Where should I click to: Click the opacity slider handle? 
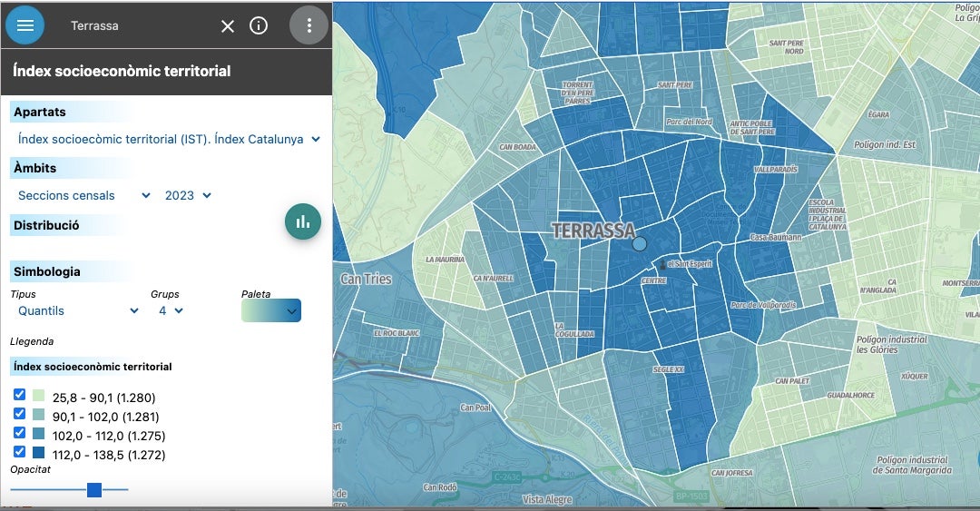[93, 490]
